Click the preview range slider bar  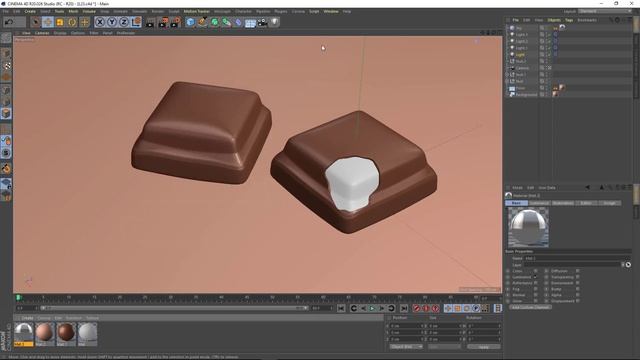[174, 308]
